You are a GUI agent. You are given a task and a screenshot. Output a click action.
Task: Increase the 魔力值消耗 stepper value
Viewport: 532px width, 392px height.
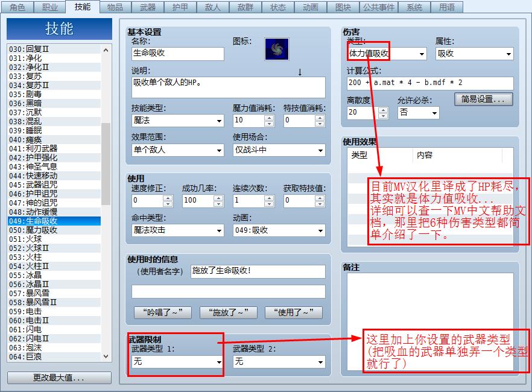pyautogui.click(x=269, y=118)
